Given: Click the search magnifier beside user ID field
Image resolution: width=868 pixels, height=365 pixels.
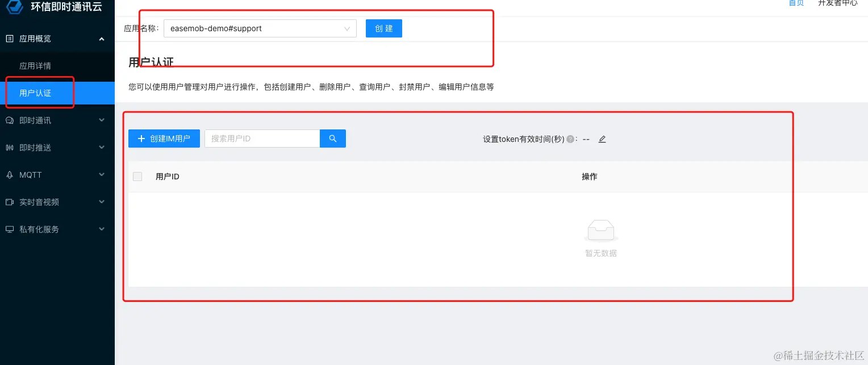Looking at the screenshot, I should point(332,138).
